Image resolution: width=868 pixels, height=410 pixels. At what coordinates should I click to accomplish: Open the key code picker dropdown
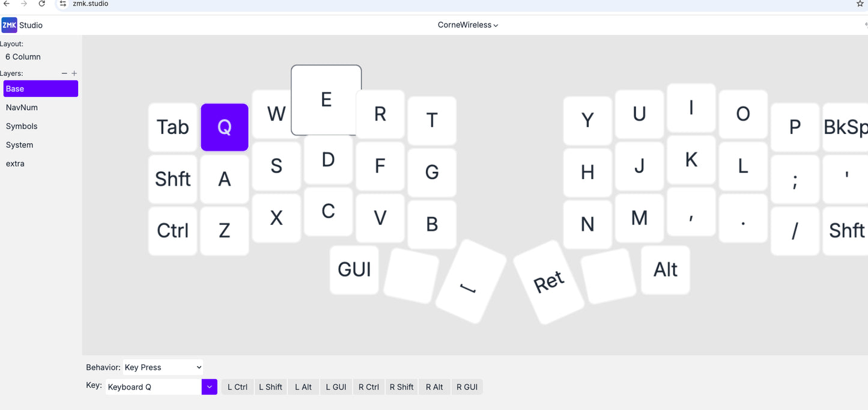tap(209, 387)
